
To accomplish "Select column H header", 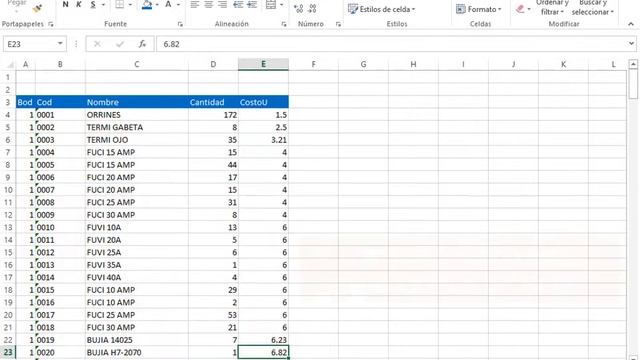I will (413, 64).
